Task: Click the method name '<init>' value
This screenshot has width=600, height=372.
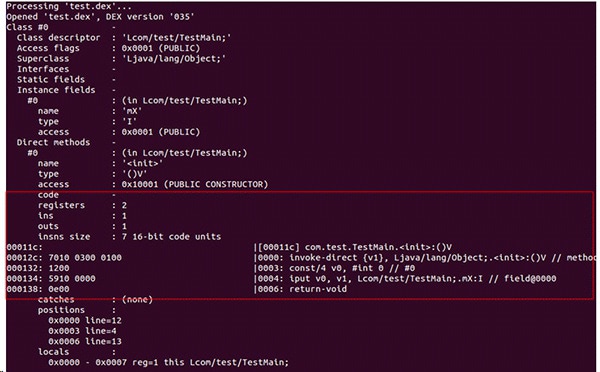Action: [143, 163]
